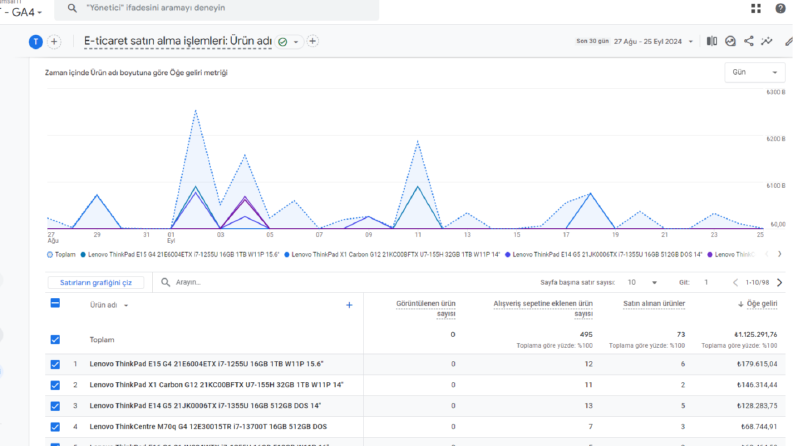Uncheck the ThinkPad E15 G4 row checkbox
793x446 pixels.
[55, 364]
